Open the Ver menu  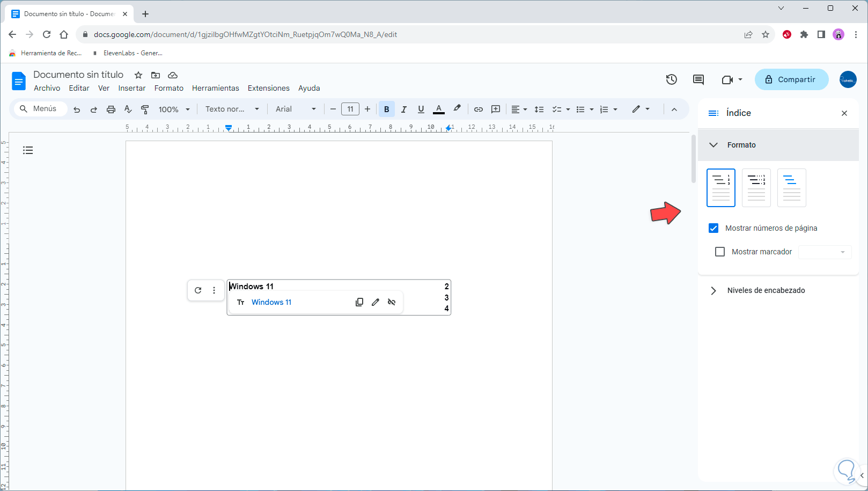coord(104,89)
